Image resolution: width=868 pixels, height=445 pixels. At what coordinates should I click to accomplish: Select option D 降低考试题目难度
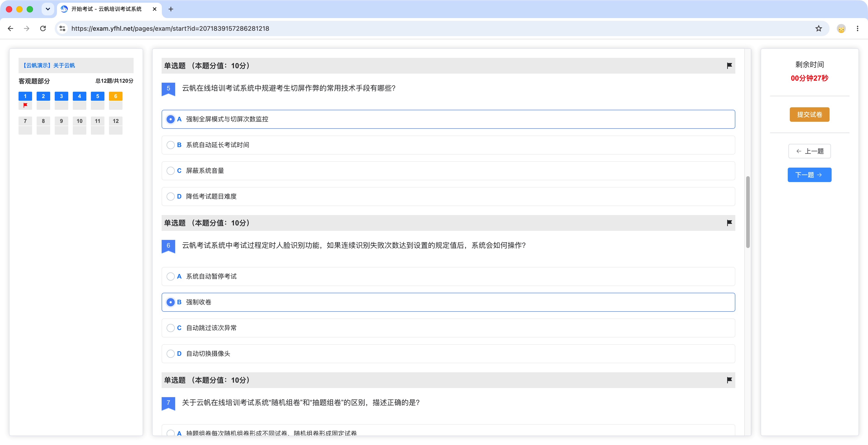(x=448, y=197)
